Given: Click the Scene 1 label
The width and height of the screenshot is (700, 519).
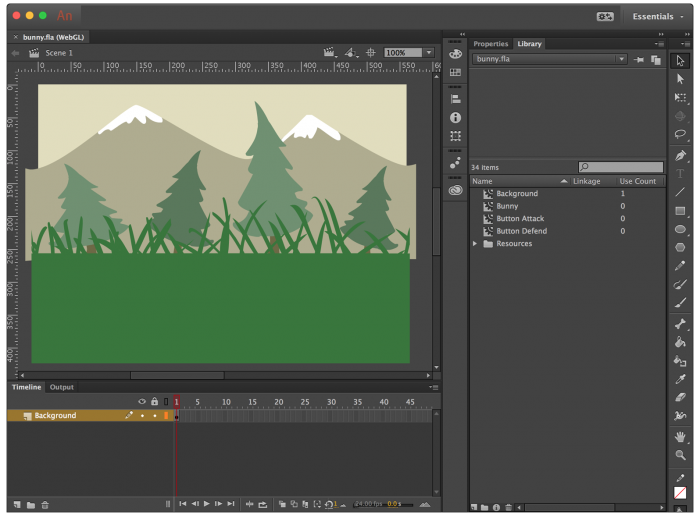Looking at the screenshot, I should (x=58, y=53).
